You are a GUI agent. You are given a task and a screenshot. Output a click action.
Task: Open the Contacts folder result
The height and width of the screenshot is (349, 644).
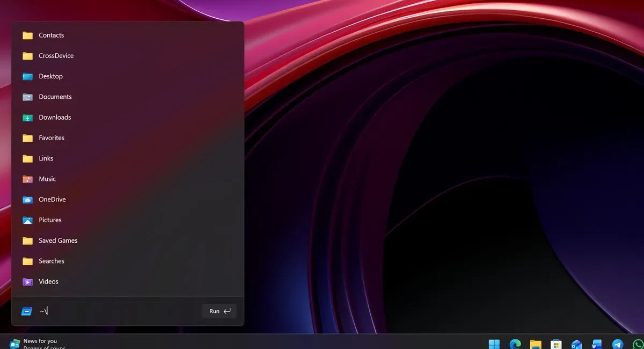[128, 35]
